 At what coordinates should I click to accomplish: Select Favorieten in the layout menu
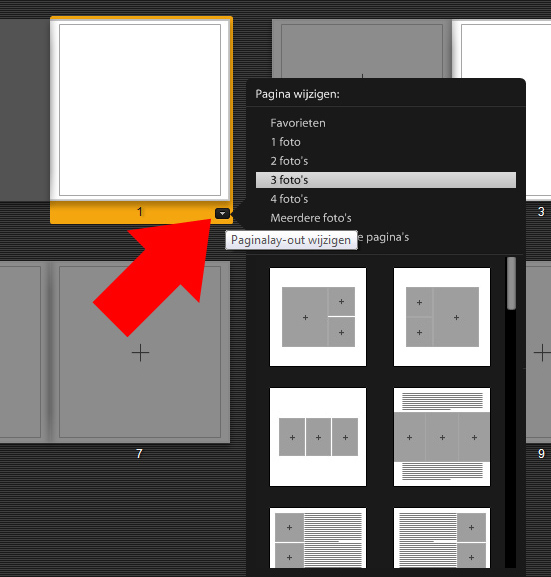click(298, 123)
